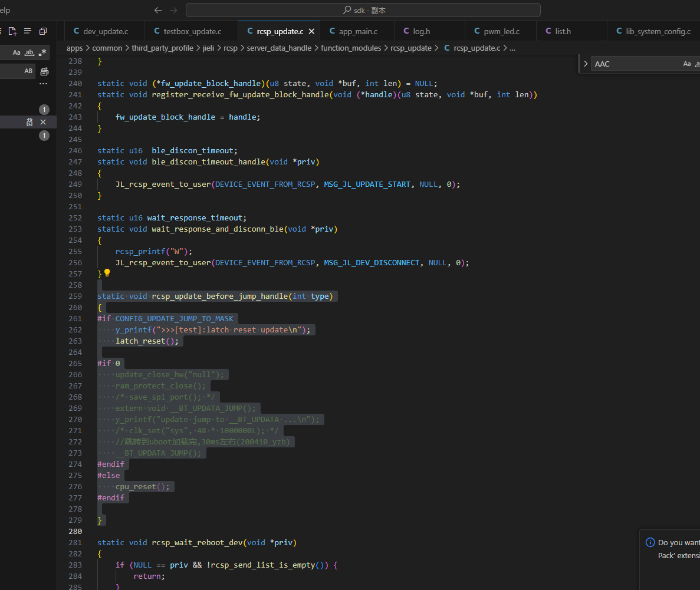The height and width of the screenshot is (590, 700).
Task: Open the 'third_party_profile' breadcrumb
Action: click(163, 48)
